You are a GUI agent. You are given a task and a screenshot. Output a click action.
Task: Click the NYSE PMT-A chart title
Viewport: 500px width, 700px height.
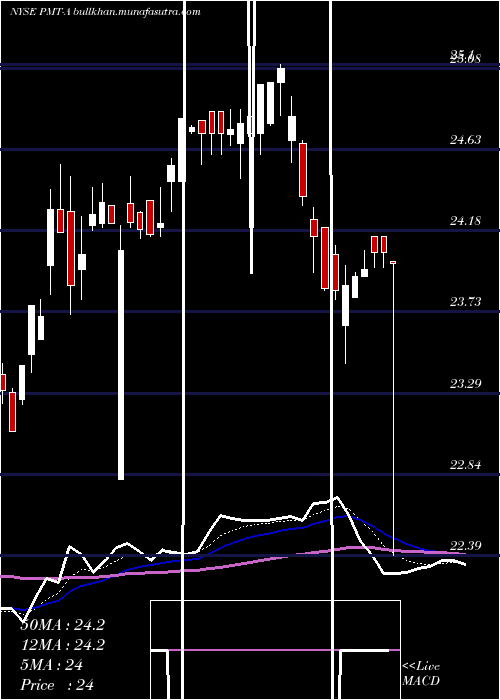(105, 12)
